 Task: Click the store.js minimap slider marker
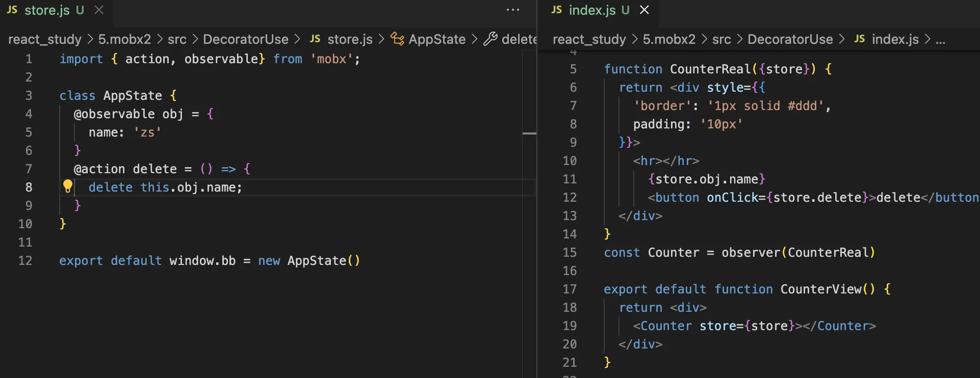pyautogui.click(x=529, y=133)
